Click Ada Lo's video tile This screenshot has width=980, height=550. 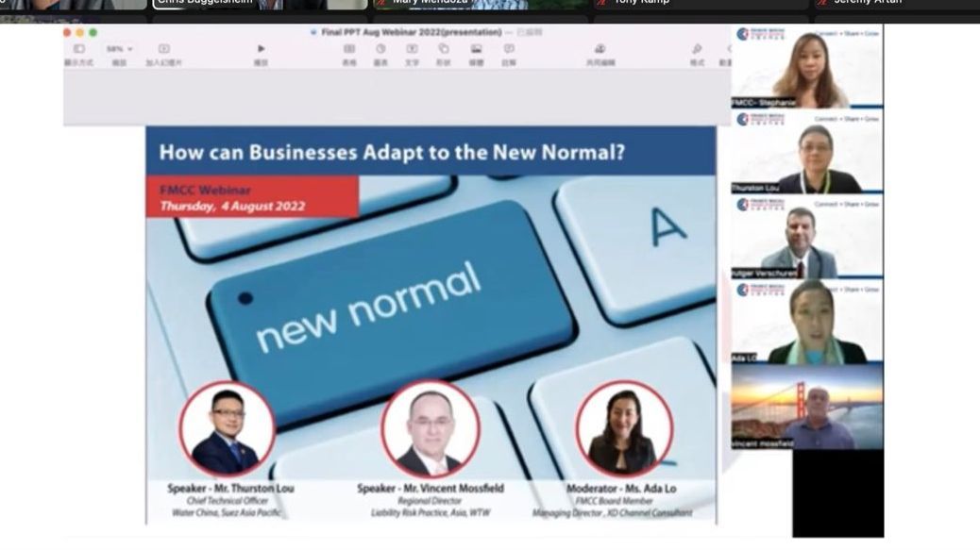coord(806,323)
